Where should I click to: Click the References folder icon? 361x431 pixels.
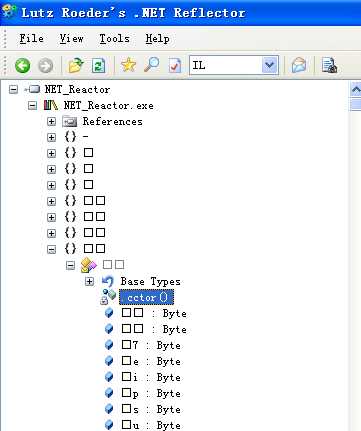coord(69,121)
